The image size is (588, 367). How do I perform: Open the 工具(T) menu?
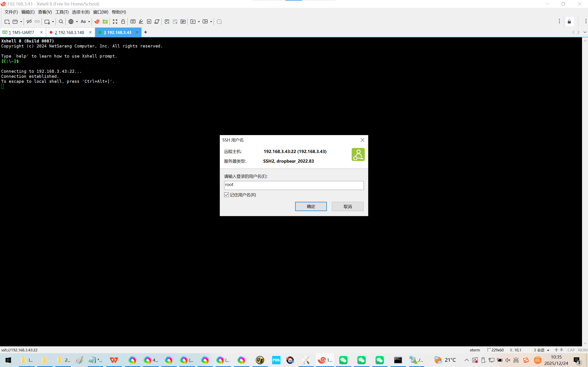62,12
